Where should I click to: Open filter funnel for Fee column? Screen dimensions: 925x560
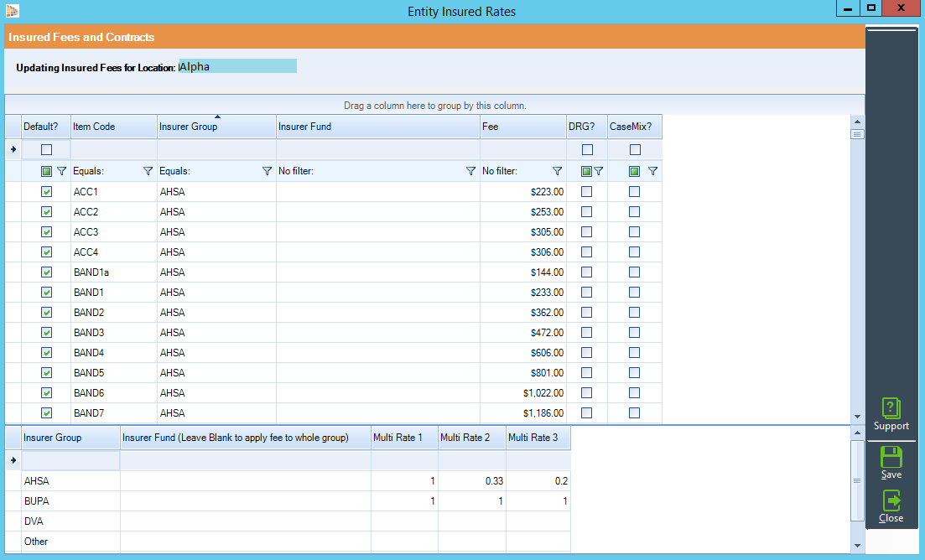pos(557,171)
